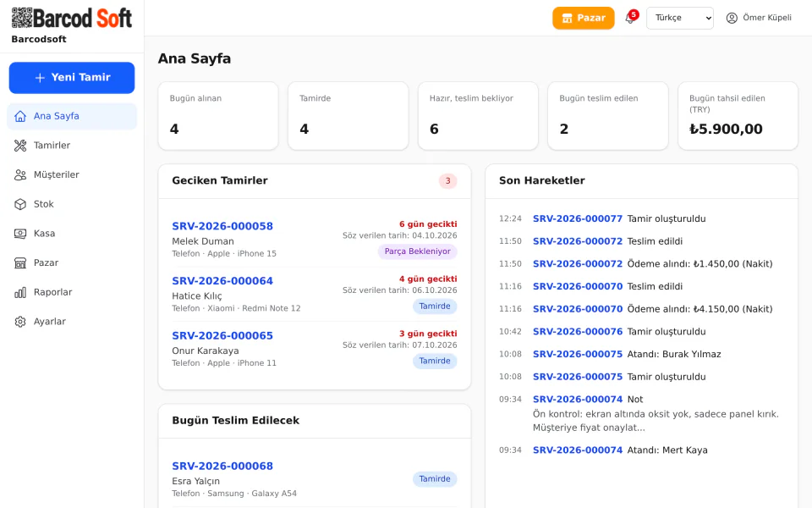Click SRV-2026-000075 Atandı: Burak Yılmaz link
Screen dimensions: 812x508
pos(578,354)
